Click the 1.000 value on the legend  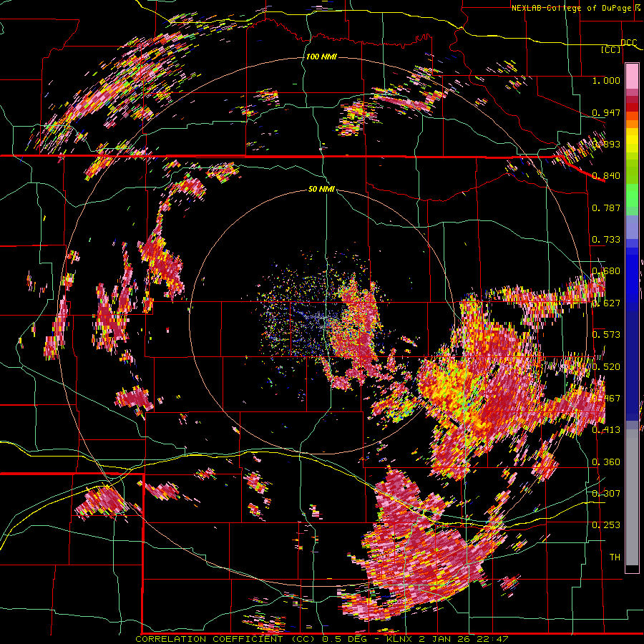point(606,80)
